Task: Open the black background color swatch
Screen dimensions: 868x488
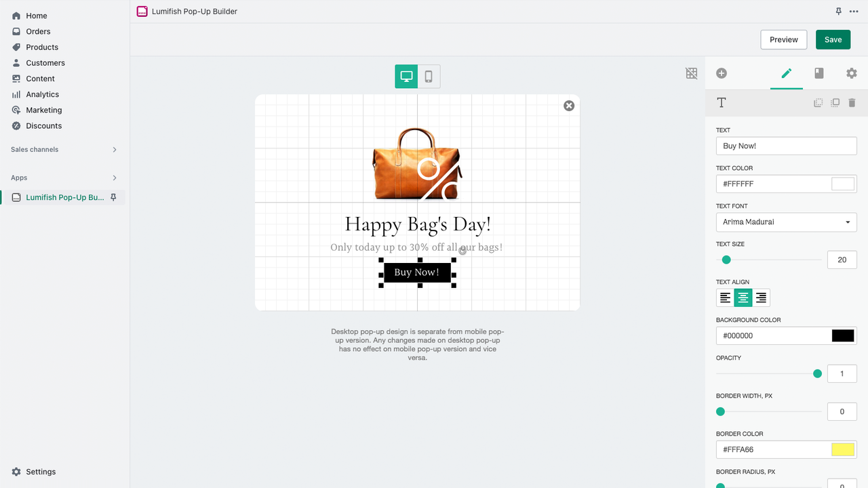Action: (x=843, y=335)
